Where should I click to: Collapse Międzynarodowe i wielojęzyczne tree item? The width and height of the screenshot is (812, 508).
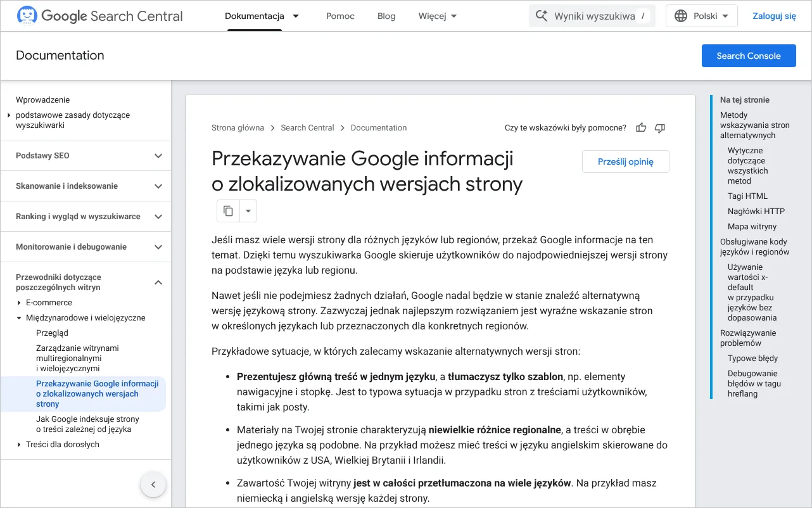tap(20, 318)
